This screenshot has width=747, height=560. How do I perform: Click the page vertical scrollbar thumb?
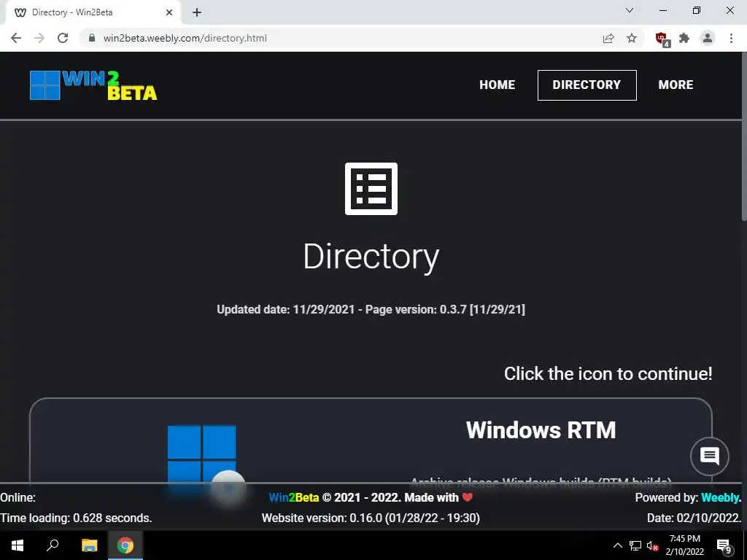click(743, 136)
